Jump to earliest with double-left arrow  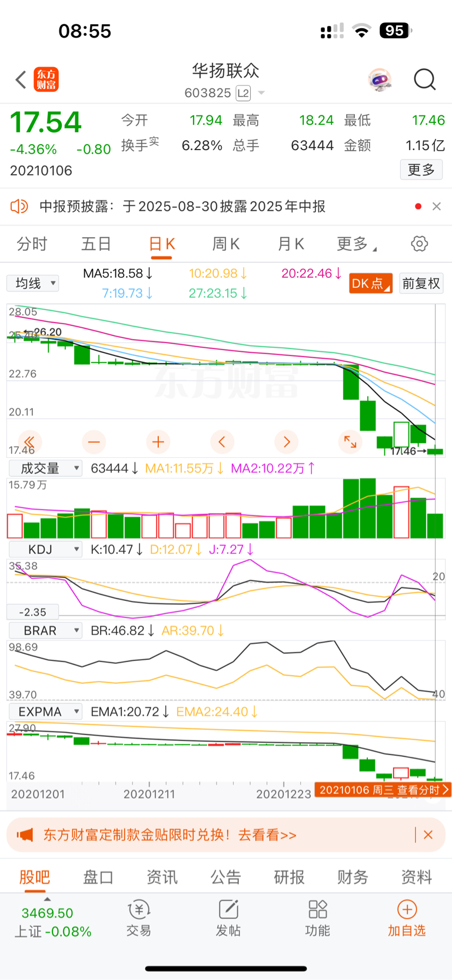29,441
